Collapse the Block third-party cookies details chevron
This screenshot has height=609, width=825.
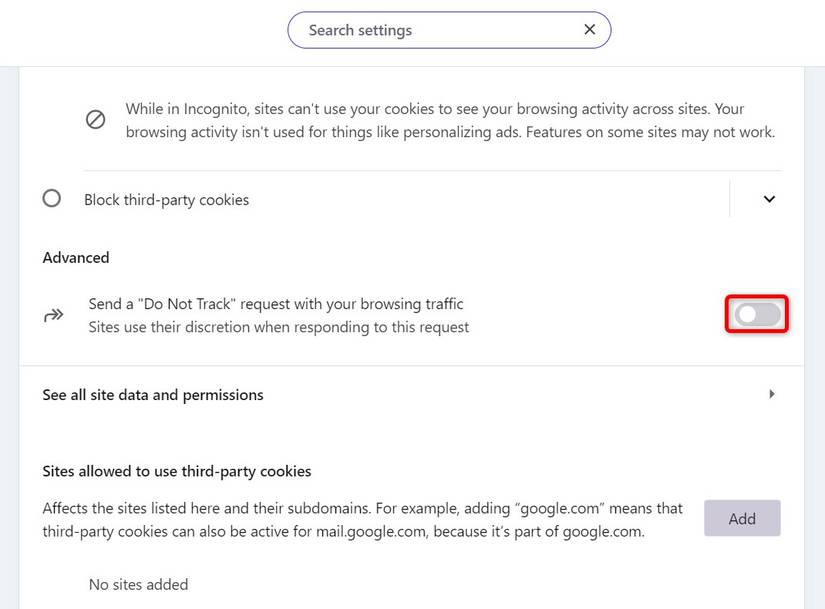click(x=769, y=198)
